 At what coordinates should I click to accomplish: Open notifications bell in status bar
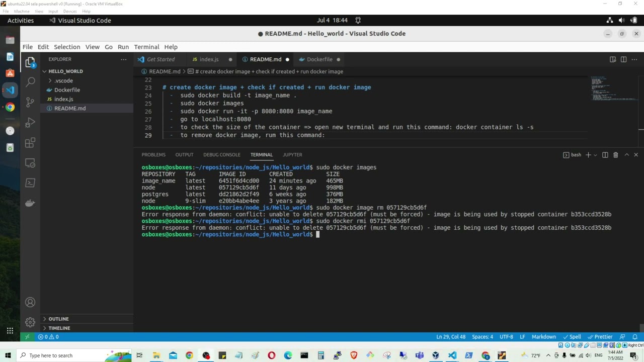click(x=635, y=337)
